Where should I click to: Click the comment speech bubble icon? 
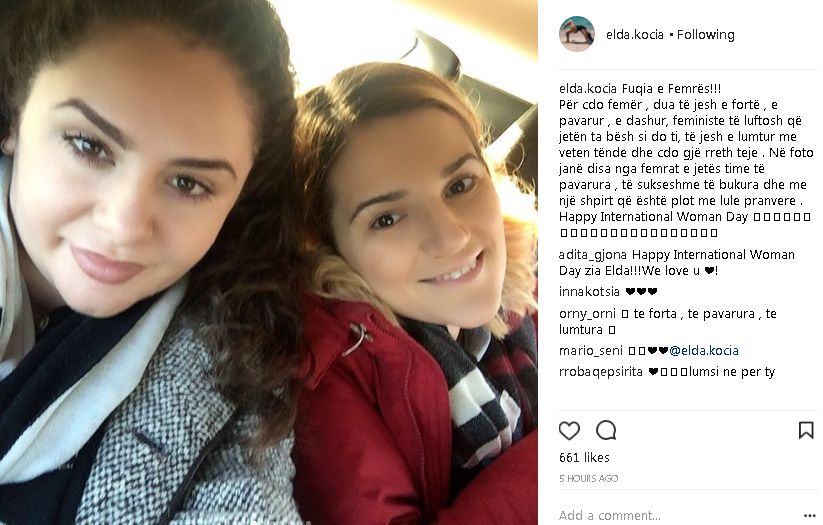pos(606,430)
